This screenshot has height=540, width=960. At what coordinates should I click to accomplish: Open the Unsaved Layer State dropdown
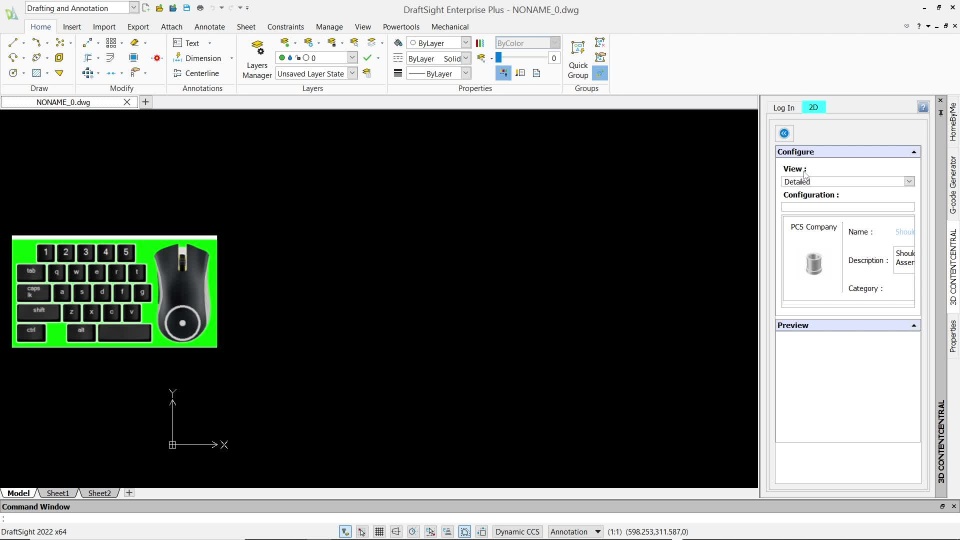(352, 73)
